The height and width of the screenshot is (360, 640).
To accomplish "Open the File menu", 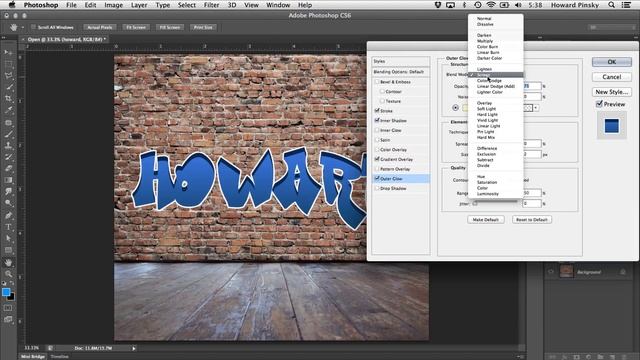I will point(71,5).
